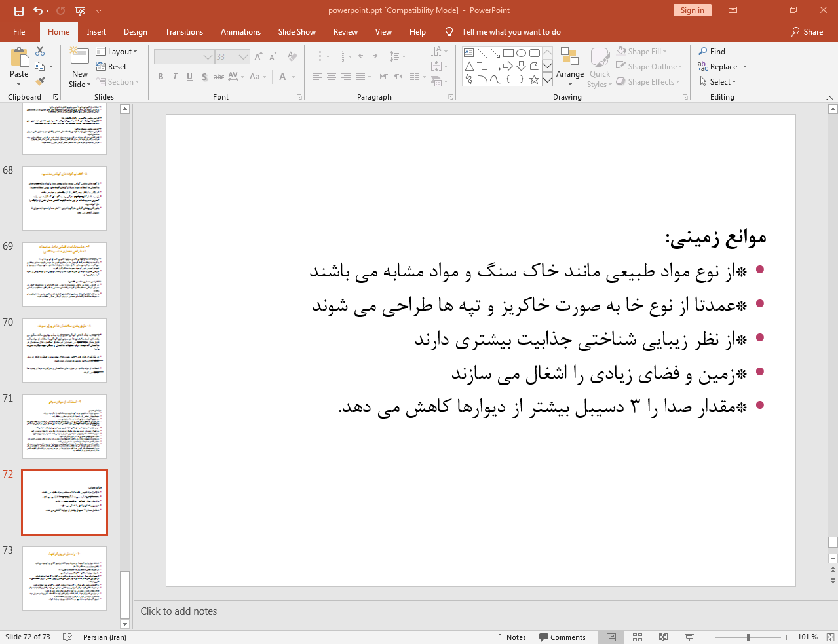Switch to the Review tab

(x=345, y=31)
